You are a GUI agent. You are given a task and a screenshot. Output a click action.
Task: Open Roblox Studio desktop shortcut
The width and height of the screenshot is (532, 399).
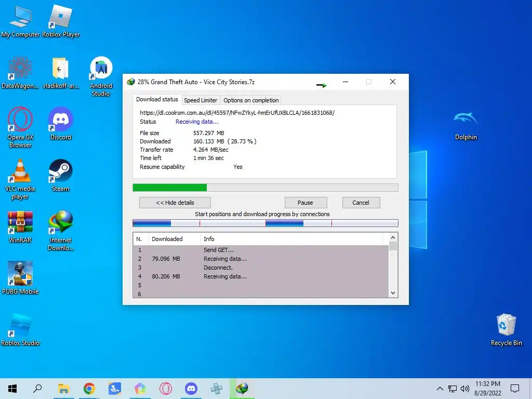(20, 329)
